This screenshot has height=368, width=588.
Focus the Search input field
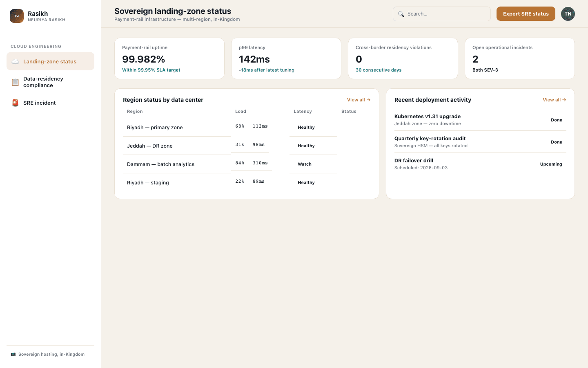click(442, 14)
